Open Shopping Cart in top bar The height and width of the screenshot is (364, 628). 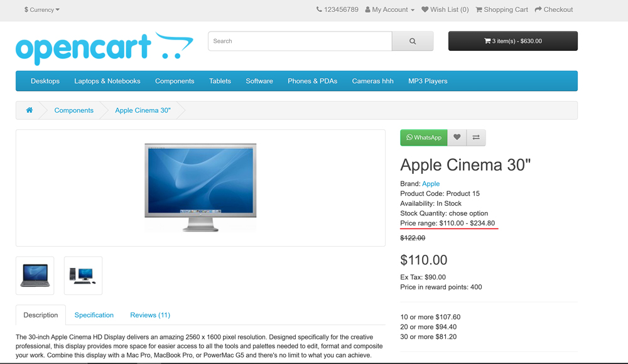pyautogui.click(x=502, y=9)
